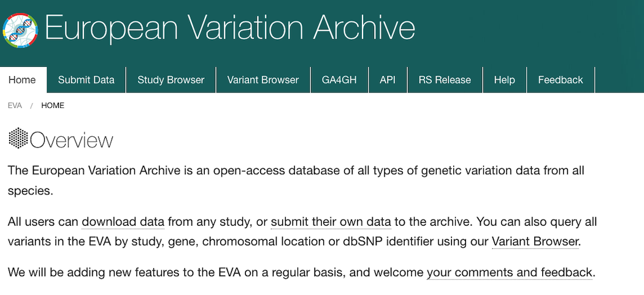Viewport: 644px width, 295px height.
Task: Follow the 'download data' link
Action: click(x=123, y=222)
